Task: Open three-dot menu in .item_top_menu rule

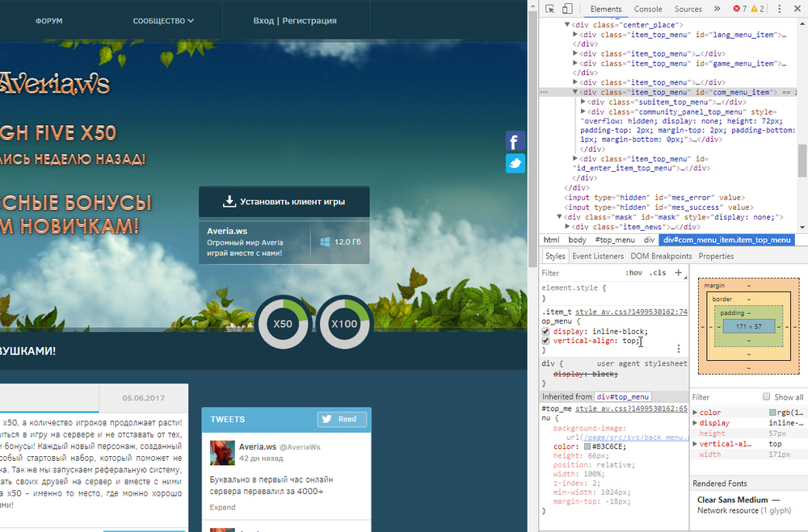Action: click(x=679, y=349)
